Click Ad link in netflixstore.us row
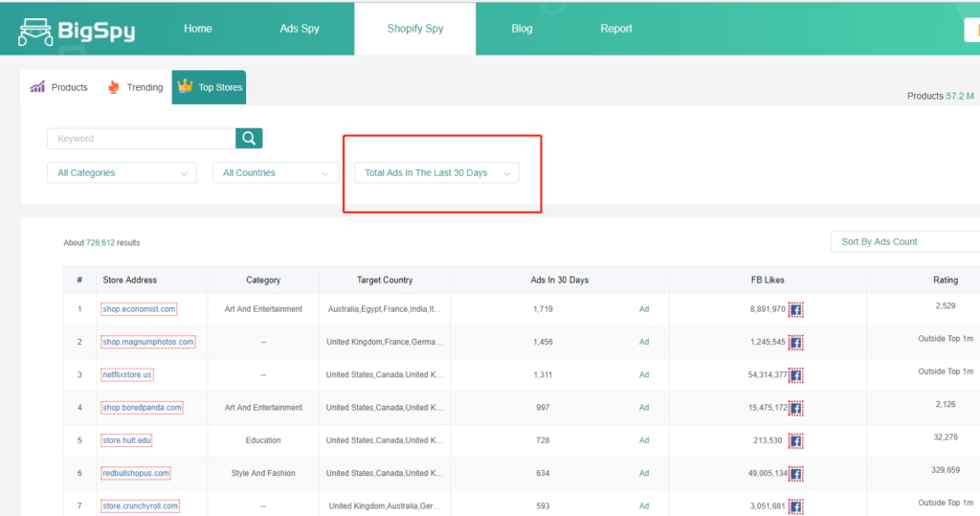980x516 pixels. coord(644,374)
